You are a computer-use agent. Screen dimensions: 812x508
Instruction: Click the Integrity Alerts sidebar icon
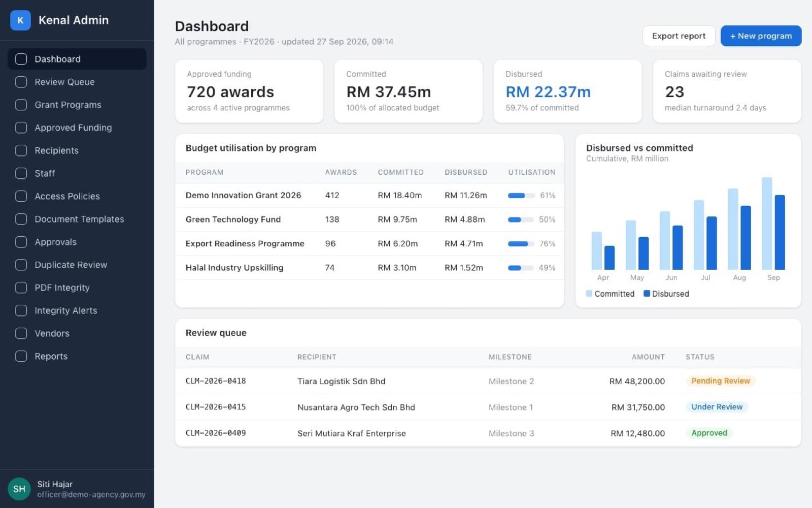point(21,310)
